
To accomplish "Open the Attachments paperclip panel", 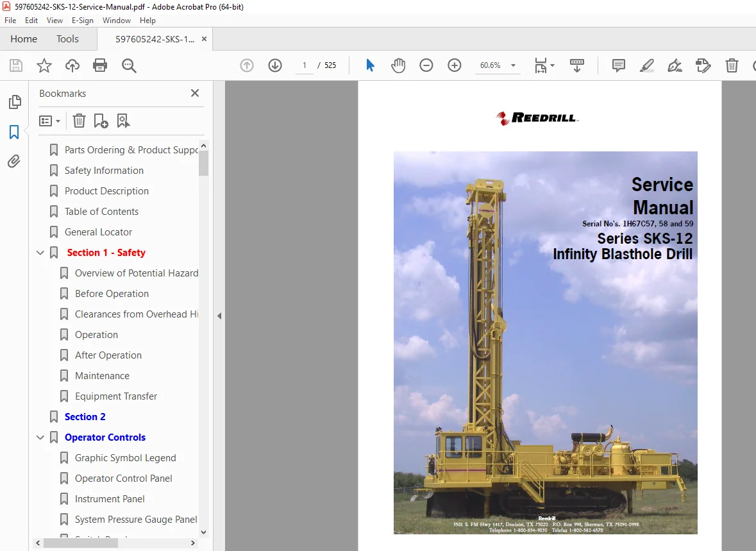I will 14,161.
